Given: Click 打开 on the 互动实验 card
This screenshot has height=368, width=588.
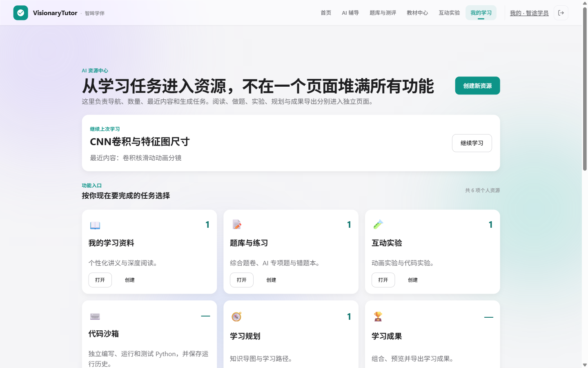Looking at the screenshot, I should [x=383, y=280].
